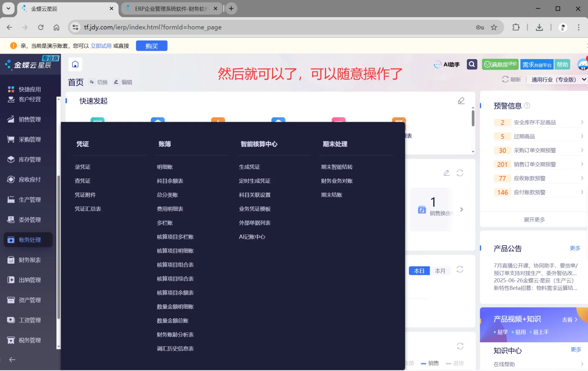
Task: Switch to the ERP企业管理系统软件 browser tab
Action: click(x=168, y=8)
